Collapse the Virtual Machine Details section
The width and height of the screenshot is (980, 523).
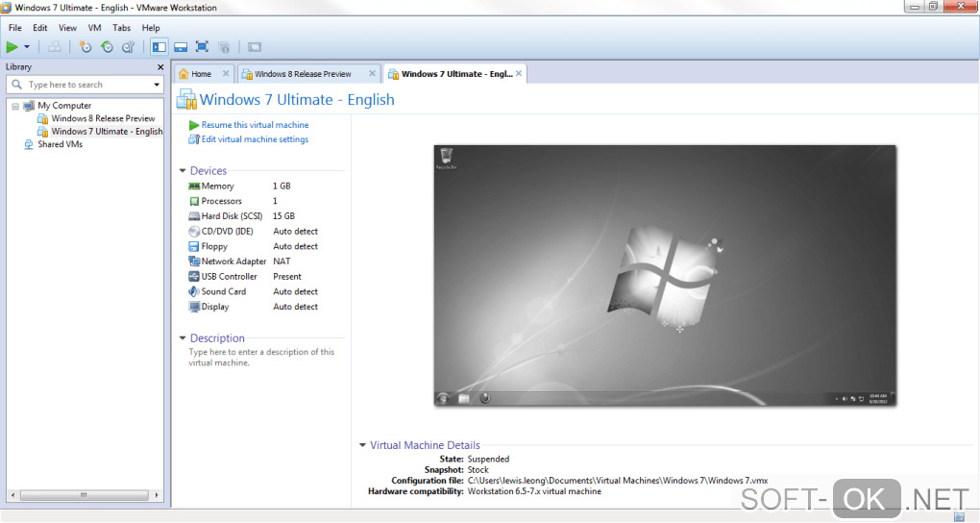coord(362,445)
